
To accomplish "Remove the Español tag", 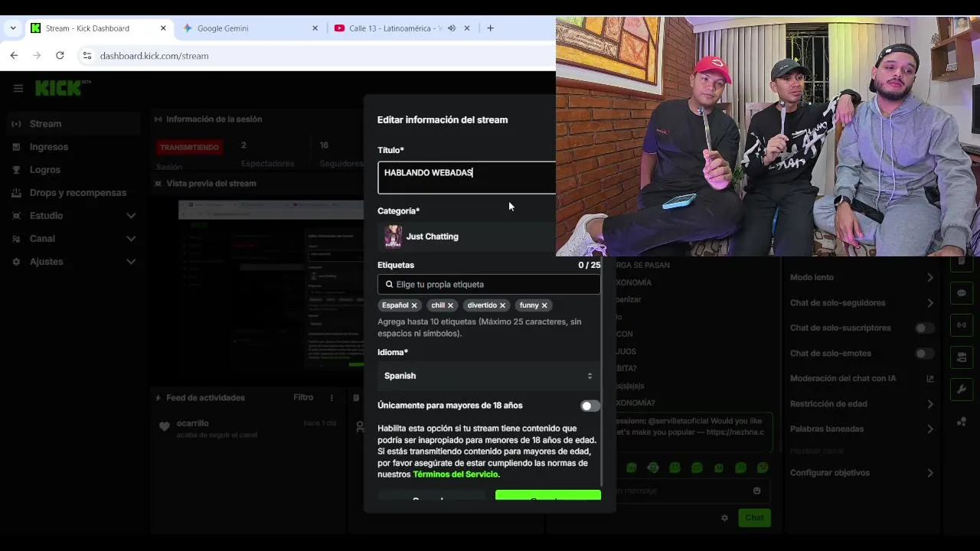I will tap(414, 305).
